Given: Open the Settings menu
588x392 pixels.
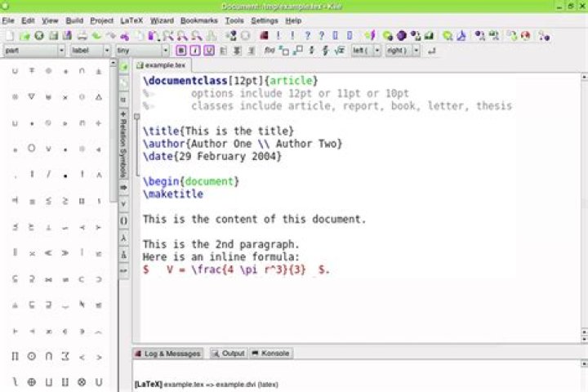Looking at the screenshot, I should click(x=265, y=20).
